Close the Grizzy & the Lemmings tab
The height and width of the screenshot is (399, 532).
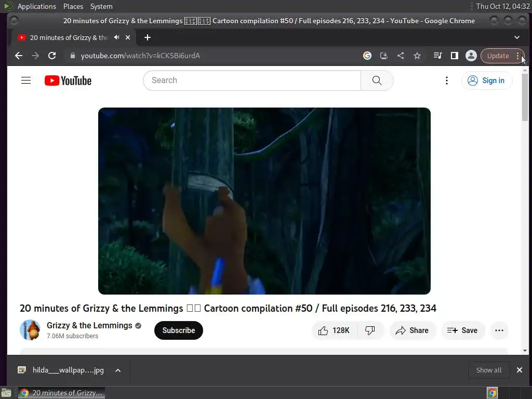(x=128, y=37)
